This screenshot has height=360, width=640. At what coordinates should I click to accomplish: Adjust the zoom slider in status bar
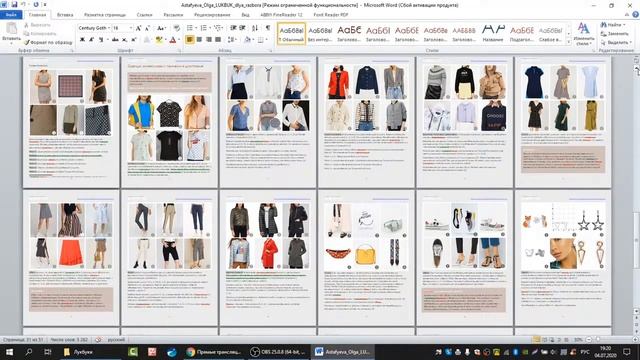[598, 340]
